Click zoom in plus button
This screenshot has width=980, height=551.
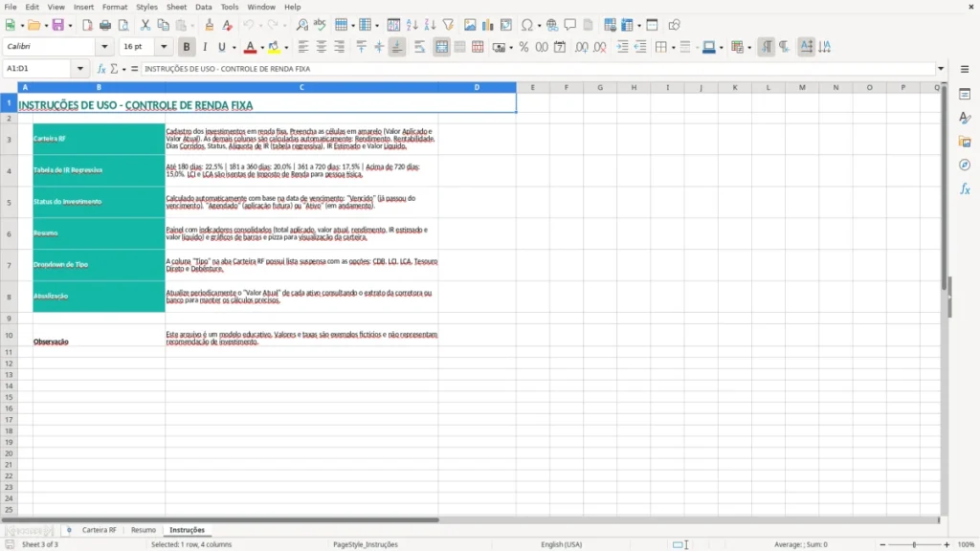click(947, 544)
